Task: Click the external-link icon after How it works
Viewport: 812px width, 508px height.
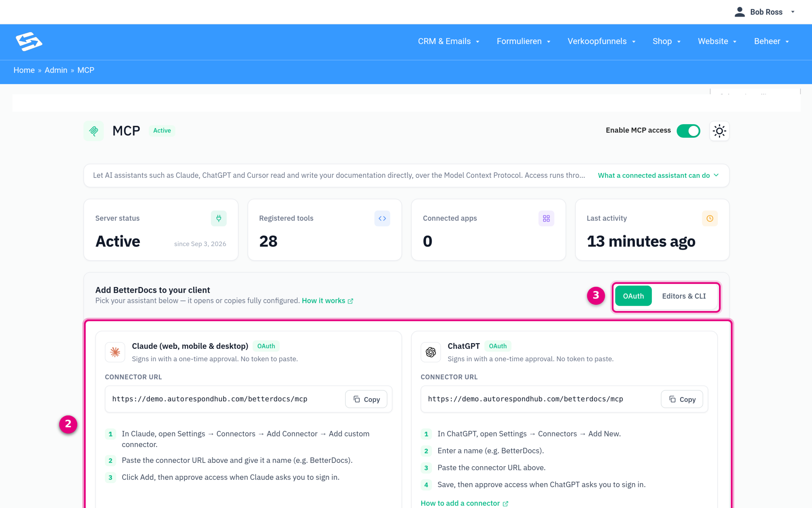Action: click(350, 301)
